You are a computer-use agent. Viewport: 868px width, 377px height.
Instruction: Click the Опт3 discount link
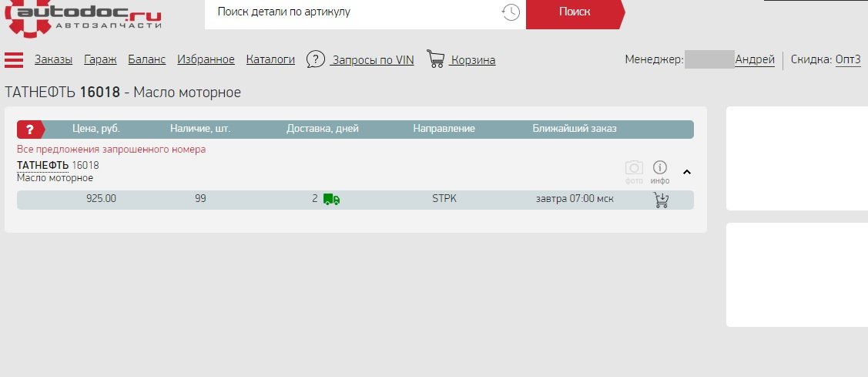click(x=848, y=59)
